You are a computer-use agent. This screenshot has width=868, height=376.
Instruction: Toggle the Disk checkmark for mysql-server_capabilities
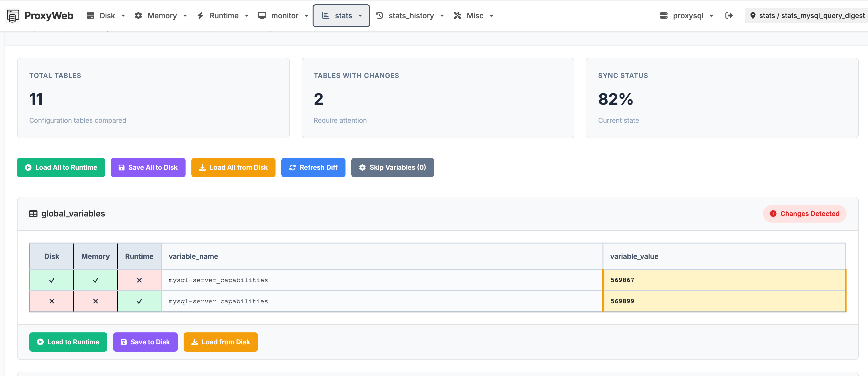51,280
